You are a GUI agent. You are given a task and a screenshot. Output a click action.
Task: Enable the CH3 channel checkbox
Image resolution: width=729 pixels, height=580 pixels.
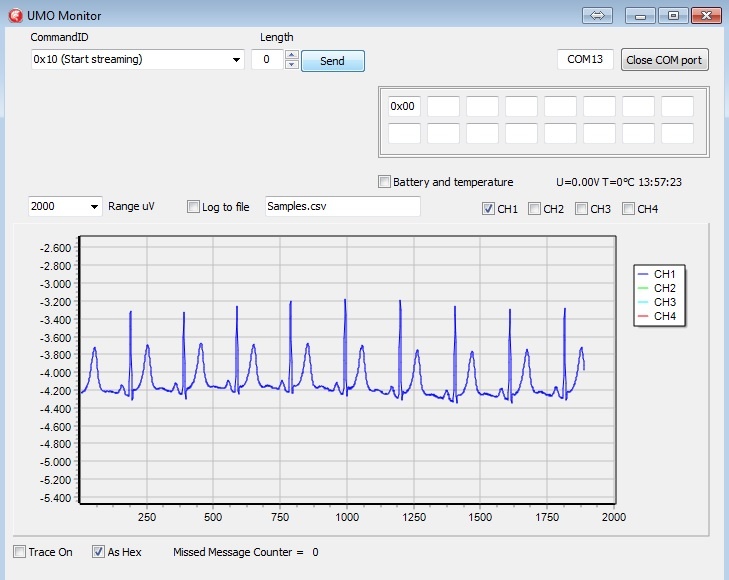click(x=581, y=209)
